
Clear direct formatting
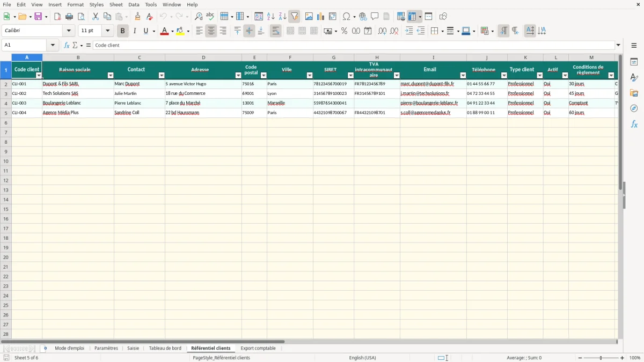click(x=150, y=17)
